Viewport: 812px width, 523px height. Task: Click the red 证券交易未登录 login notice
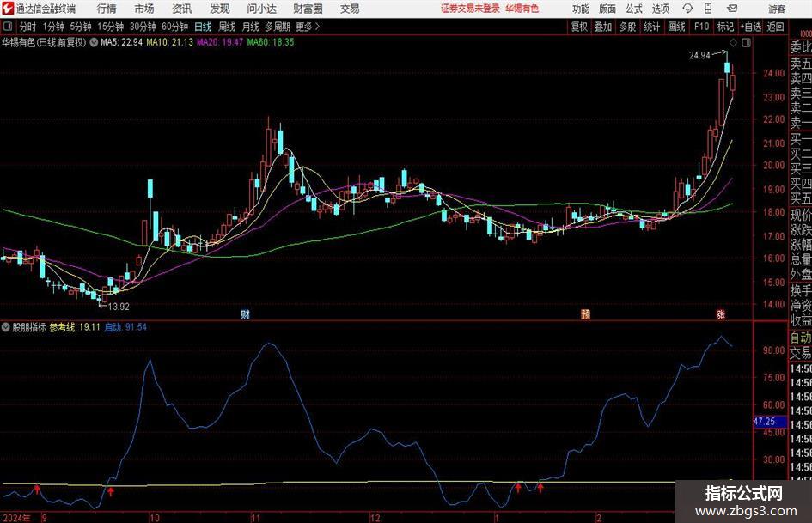point(470,9)
